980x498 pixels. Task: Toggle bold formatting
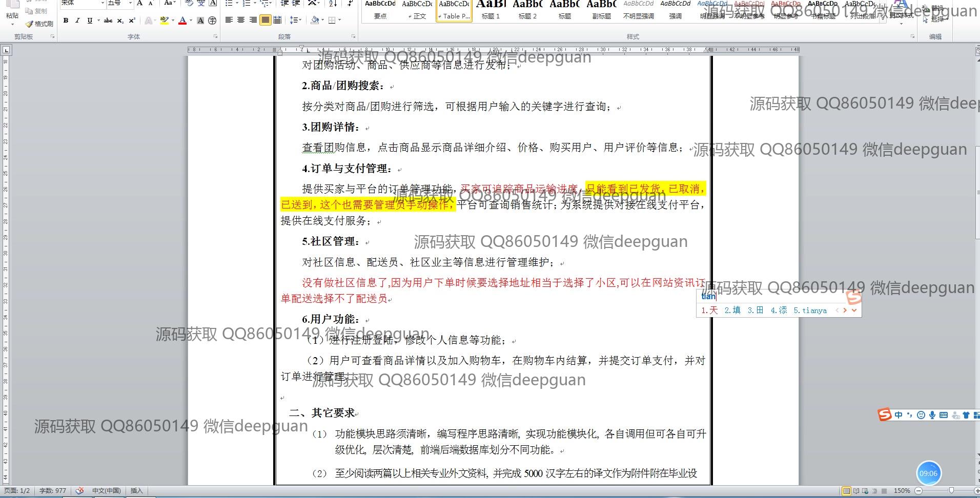66,20
